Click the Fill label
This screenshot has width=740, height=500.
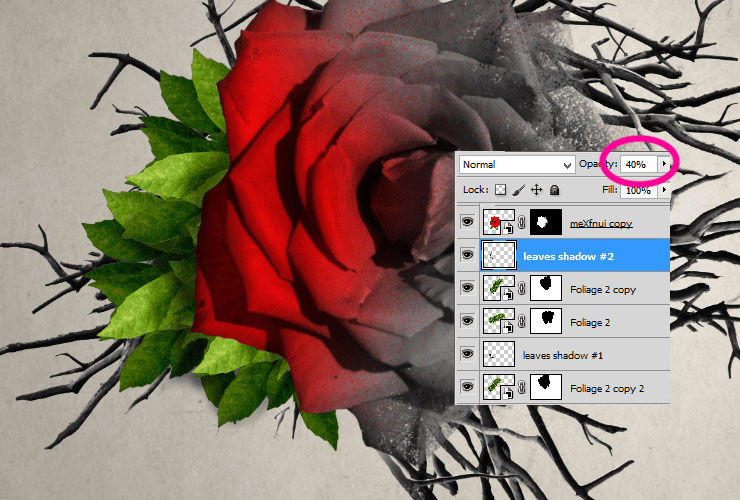(x=610, y=189)
